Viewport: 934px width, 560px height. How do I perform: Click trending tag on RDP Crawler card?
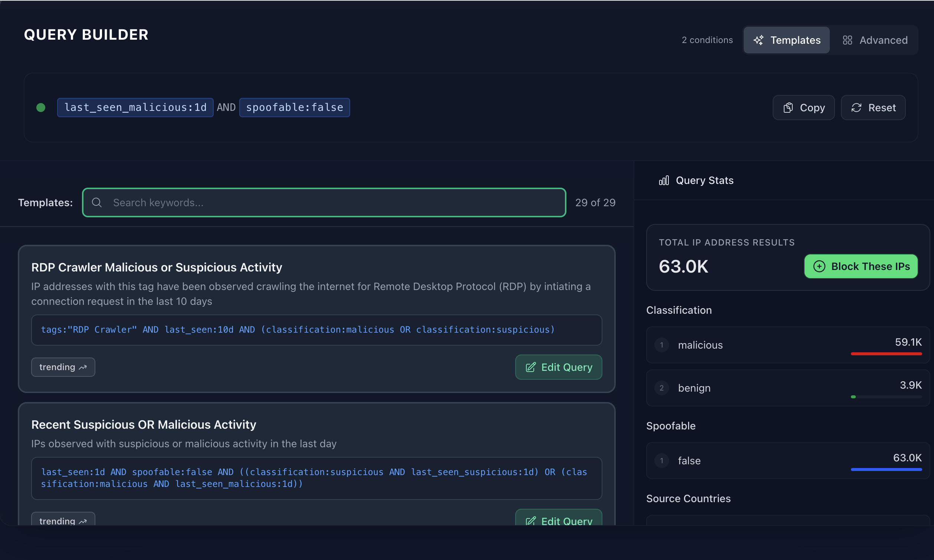coord(63,367)
